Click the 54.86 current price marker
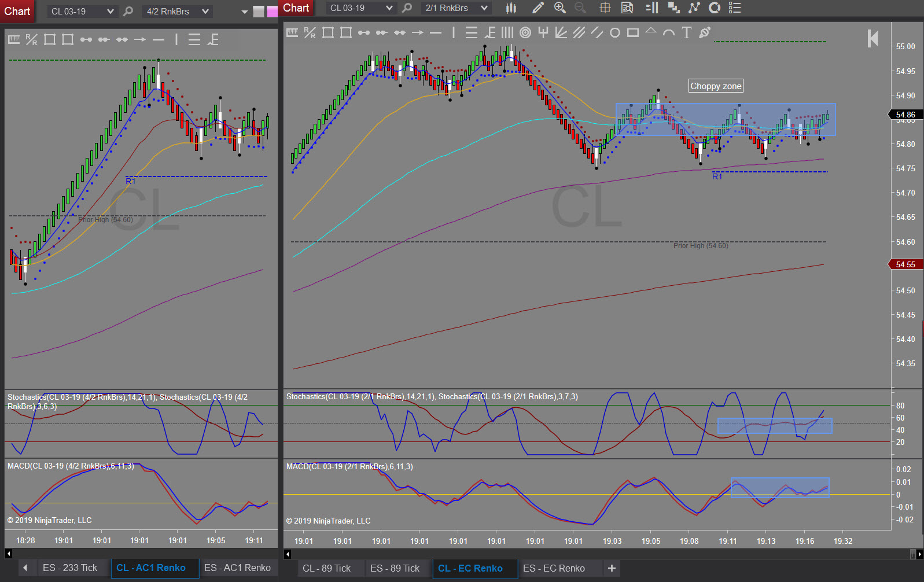This screenshot has width=924, height=582. click(x=905, y=115)
